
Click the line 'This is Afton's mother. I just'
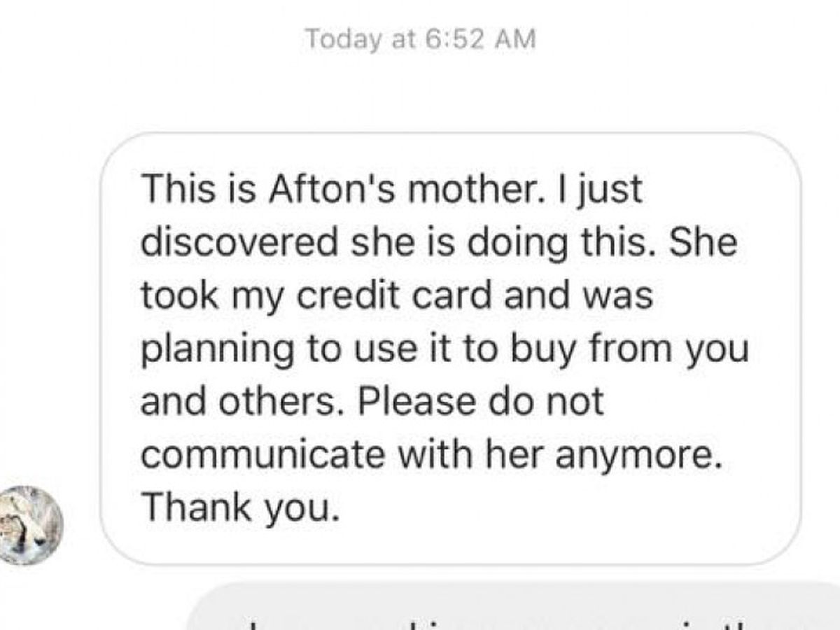pyautogui.click(x=391, y=190)
